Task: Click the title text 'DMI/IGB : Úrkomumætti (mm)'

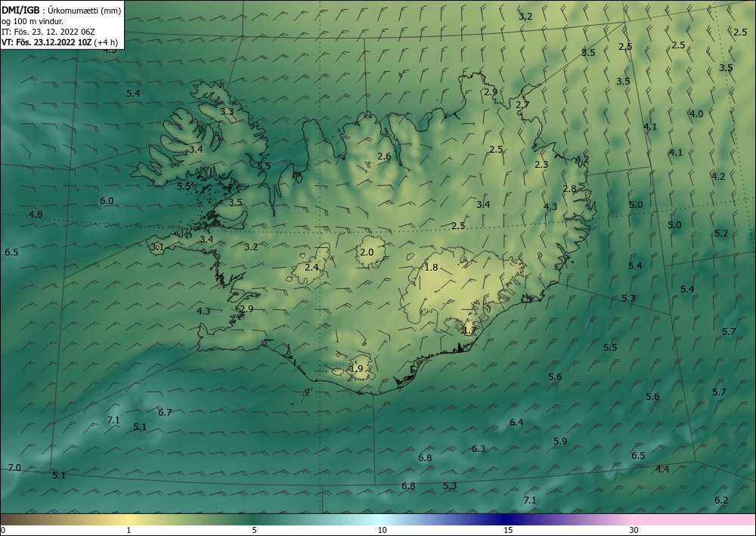Action: coord(61,11)
